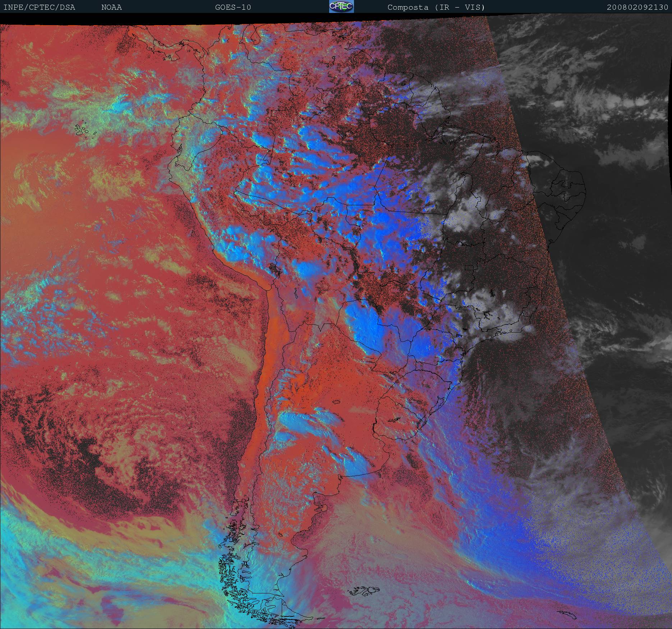Click the Composta (IR - VIS) title

click(x=436, y=7)
